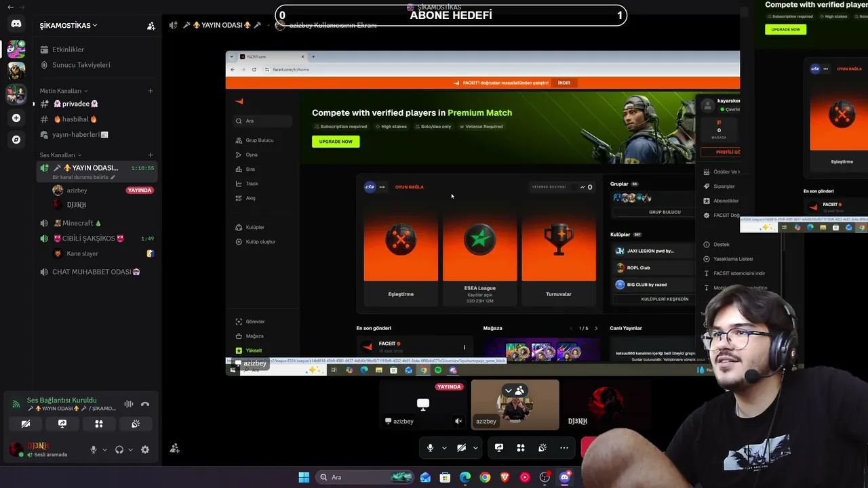Open the DJ3NH user profile panel

point(46,449)
